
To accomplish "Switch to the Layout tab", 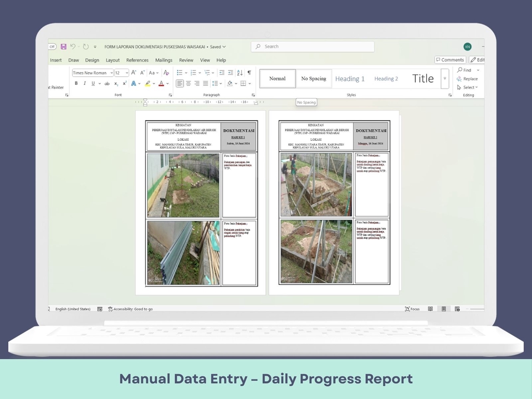I will pos(112,60).
